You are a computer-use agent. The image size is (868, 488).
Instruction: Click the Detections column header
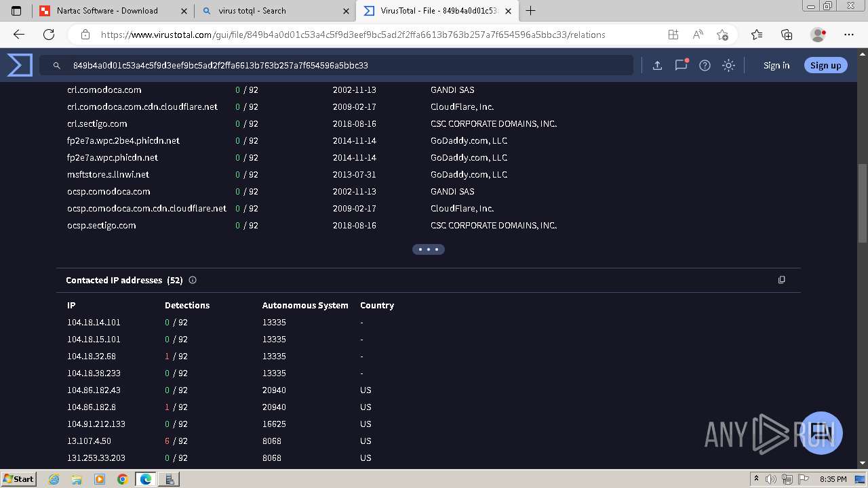[x=187, y=305]
